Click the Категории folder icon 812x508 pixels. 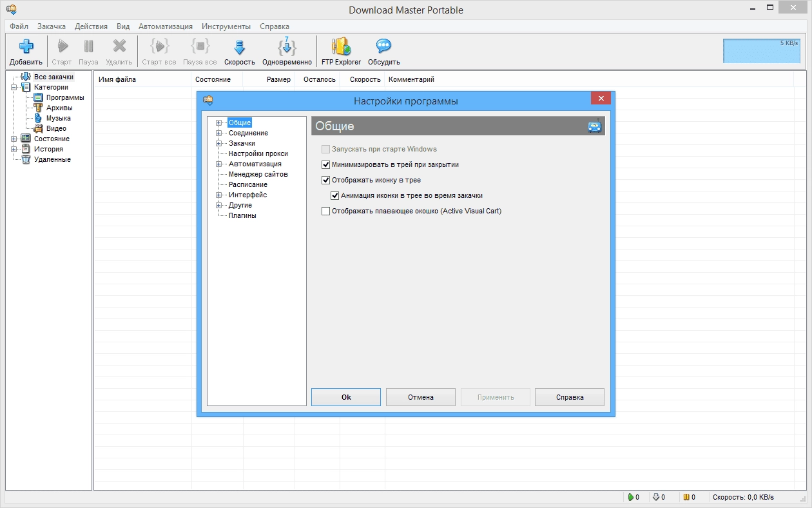point(26,87)
